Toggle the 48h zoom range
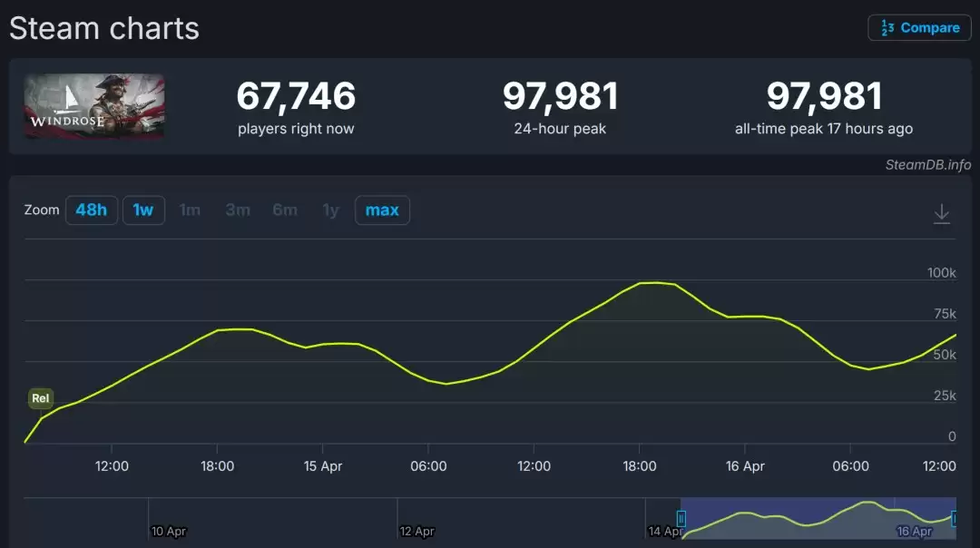980x548 pixels. (x=91, y=210)
